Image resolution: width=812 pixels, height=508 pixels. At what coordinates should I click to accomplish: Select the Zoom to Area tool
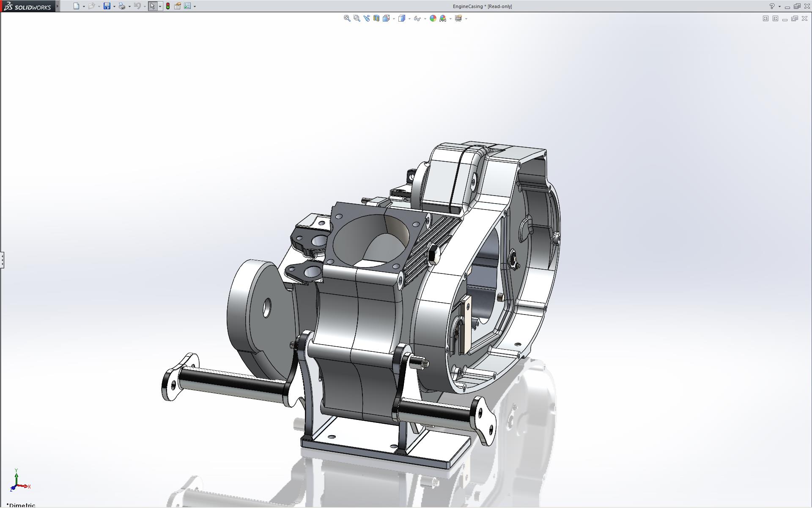(x=357, y=18)
